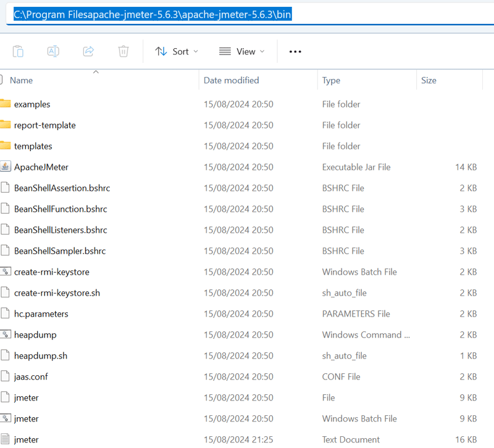The height and width of the screenshot is (448, 494).
Task: Click the jmeter 'File' type icon
Action: 5,397
